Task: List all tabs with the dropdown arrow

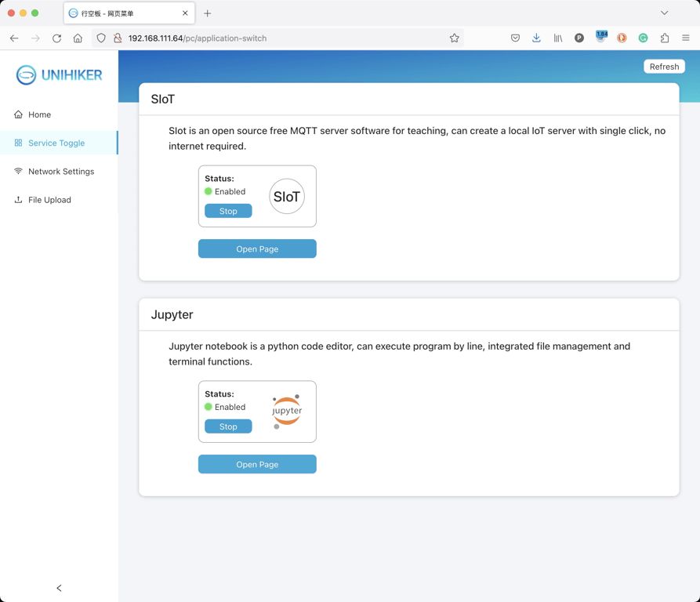Action: coord(664,13)
